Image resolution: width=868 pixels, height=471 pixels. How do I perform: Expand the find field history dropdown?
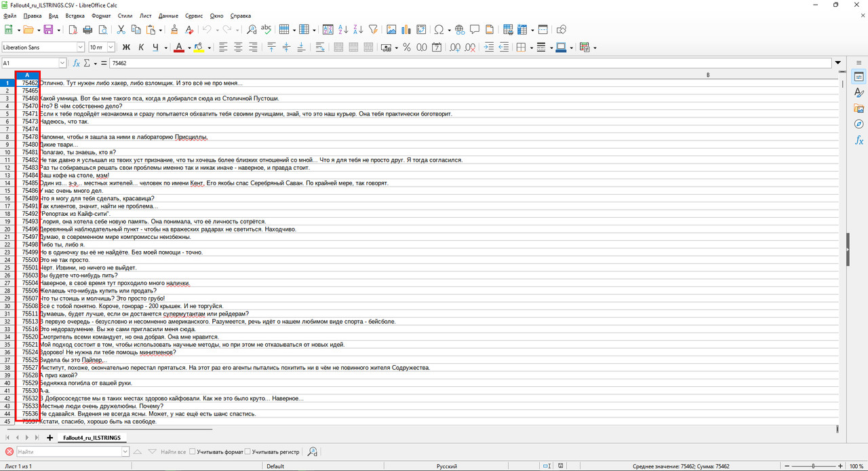click(x=125, y=451)
